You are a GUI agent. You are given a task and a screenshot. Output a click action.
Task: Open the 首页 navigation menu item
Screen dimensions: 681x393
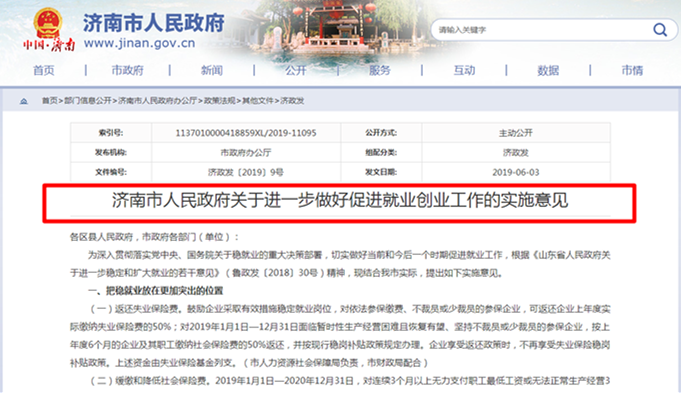44,70
